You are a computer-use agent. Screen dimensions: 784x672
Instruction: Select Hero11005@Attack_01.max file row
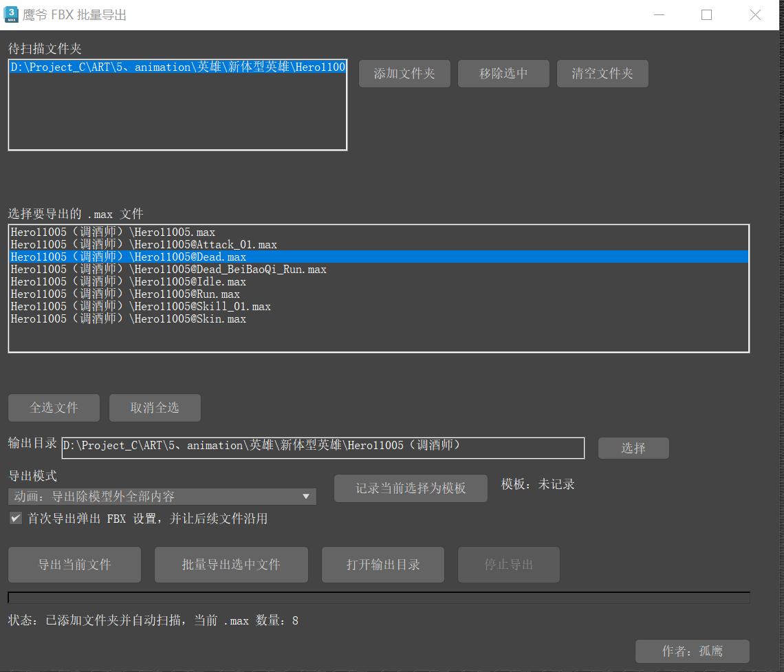378,244
